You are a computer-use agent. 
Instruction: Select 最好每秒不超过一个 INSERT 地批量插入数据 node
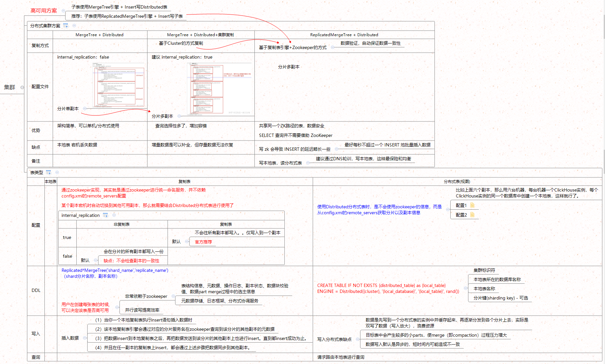(x=387, y=145)
